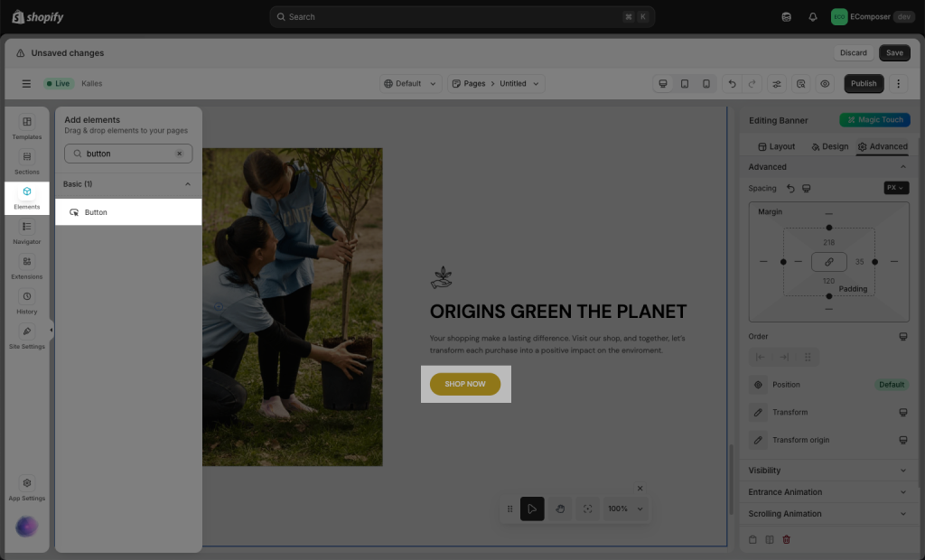Expand the Visibility section
Screen dimensions: 925x560
pos(827,471)
